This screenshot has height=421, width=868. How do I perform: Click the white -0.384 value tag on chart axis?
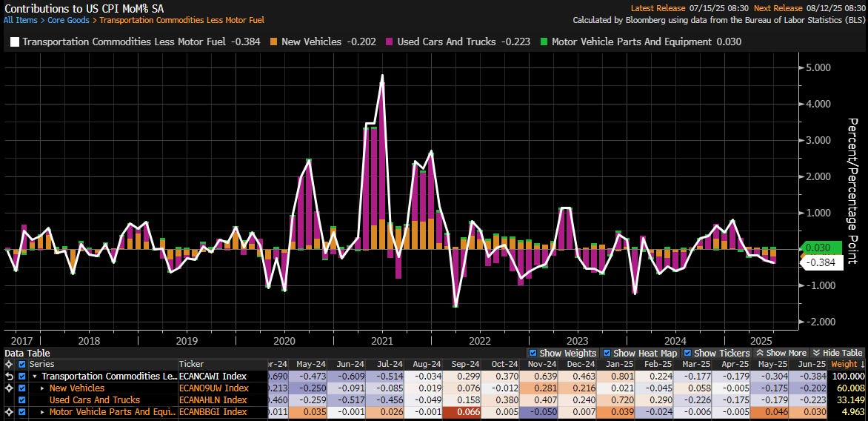coord(821,263)
